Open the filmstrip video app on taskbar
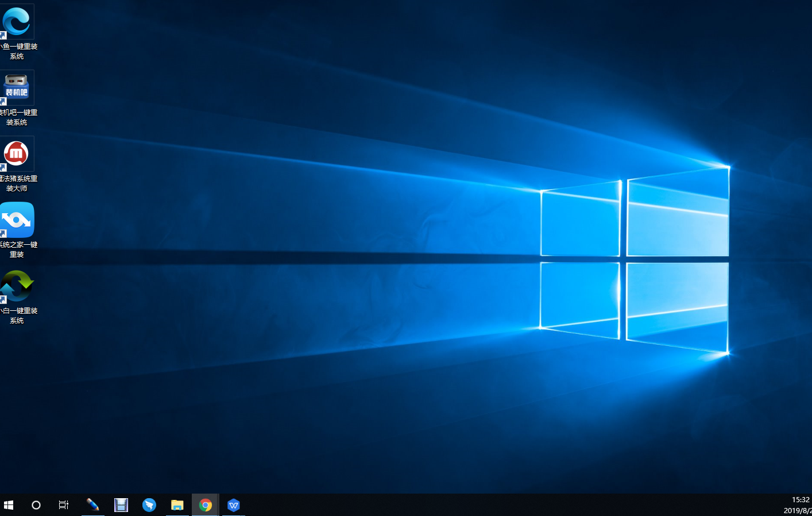Image resolution: width=812 pixels, height=516 pixels. point(121,505)
